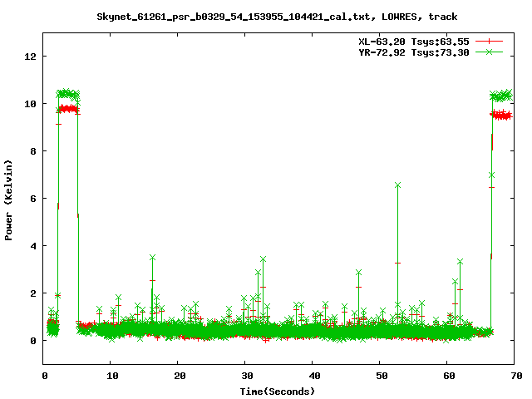Screen dimensions: 532x399
Task: Click the green spike peak near 33 seconds
Action: (263, 259)
